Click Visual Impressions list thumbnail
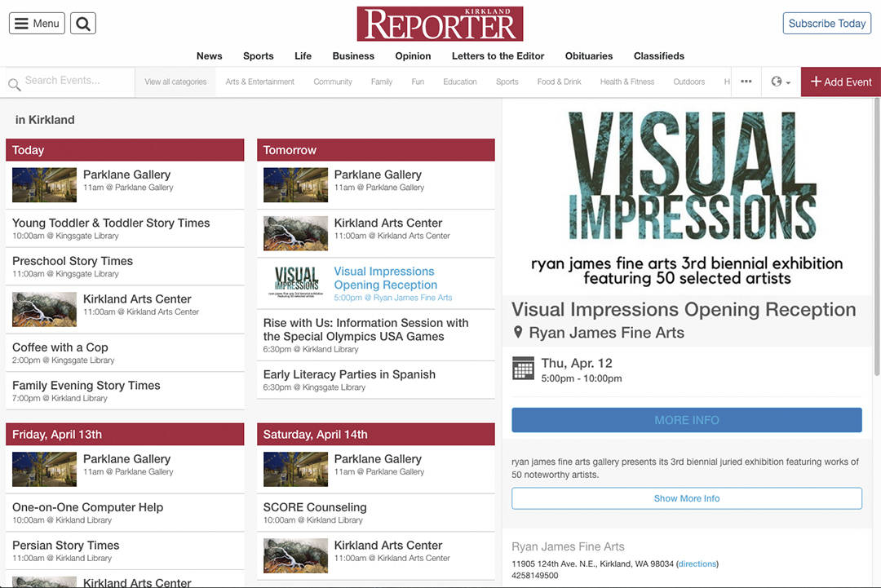Image resolution: width=881 pixels, height=588 pixels. tap(295, 282)
